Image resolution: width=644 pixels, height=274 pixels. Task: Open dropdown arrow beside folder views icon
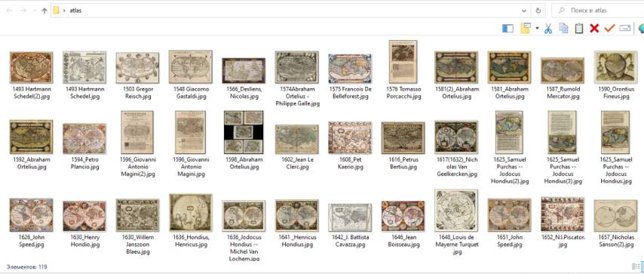(537, 29)
